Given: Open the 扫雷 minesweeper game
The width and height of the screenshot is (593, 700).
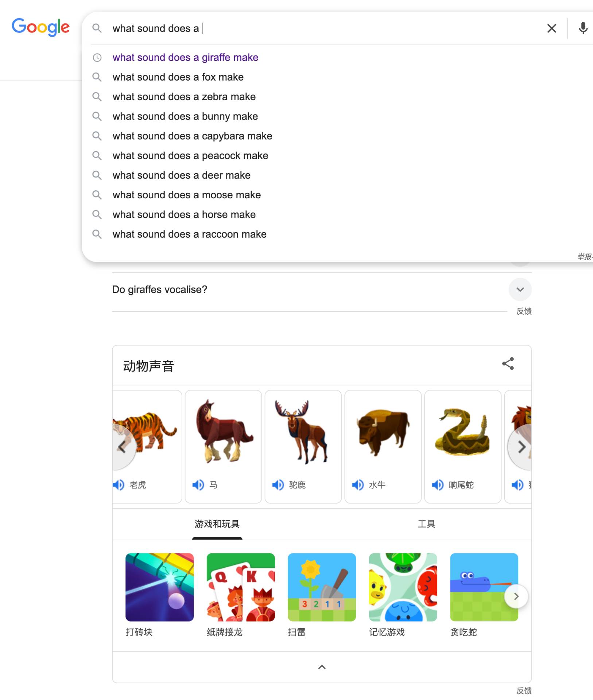Looking at the screenshot, I should point(322,587).
